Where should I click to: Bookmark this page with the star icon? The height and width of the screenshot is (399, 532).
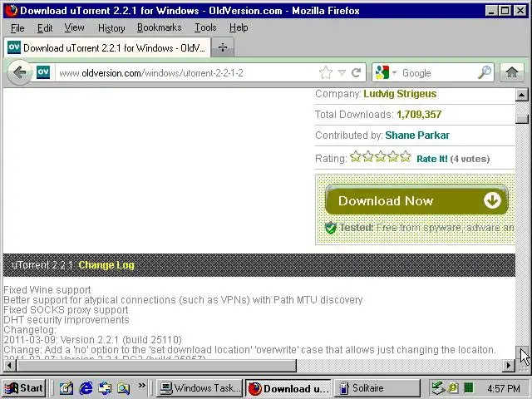(326, 72)
